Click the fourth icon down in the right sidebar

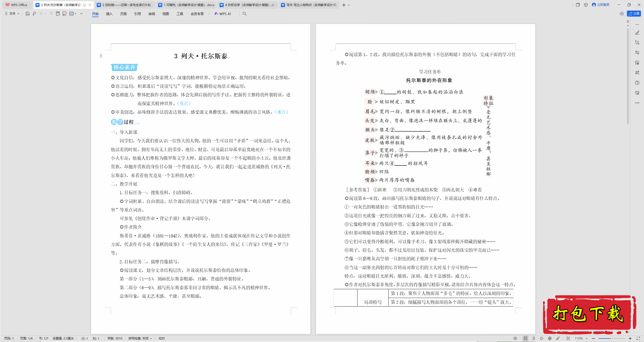pyautogui.click(x=637, y=63)
